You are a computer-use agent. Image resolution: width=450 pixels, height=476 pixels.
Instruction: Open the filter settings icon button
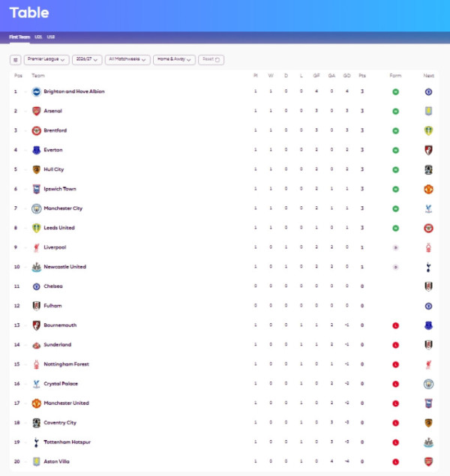click(15, 60)
